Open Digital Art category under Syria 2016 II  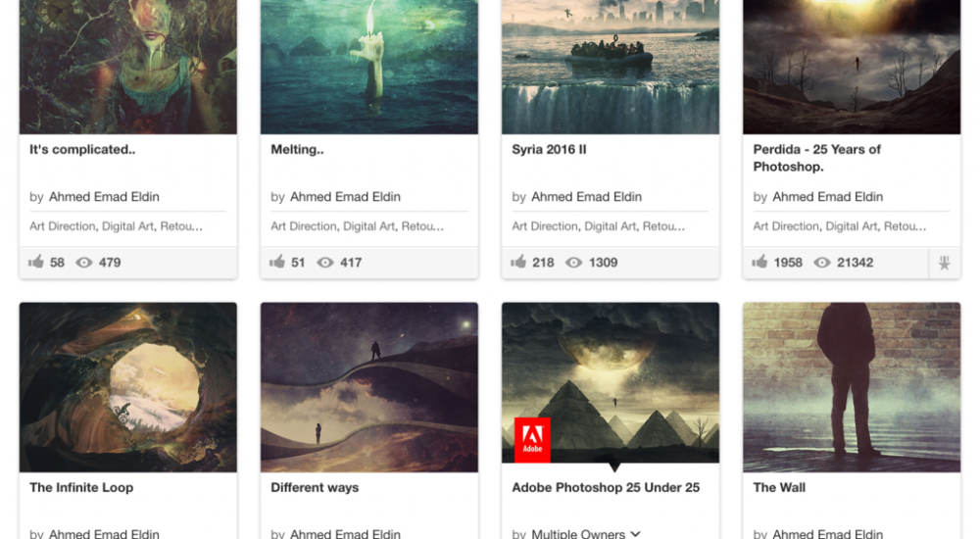[x=610, y=226]
